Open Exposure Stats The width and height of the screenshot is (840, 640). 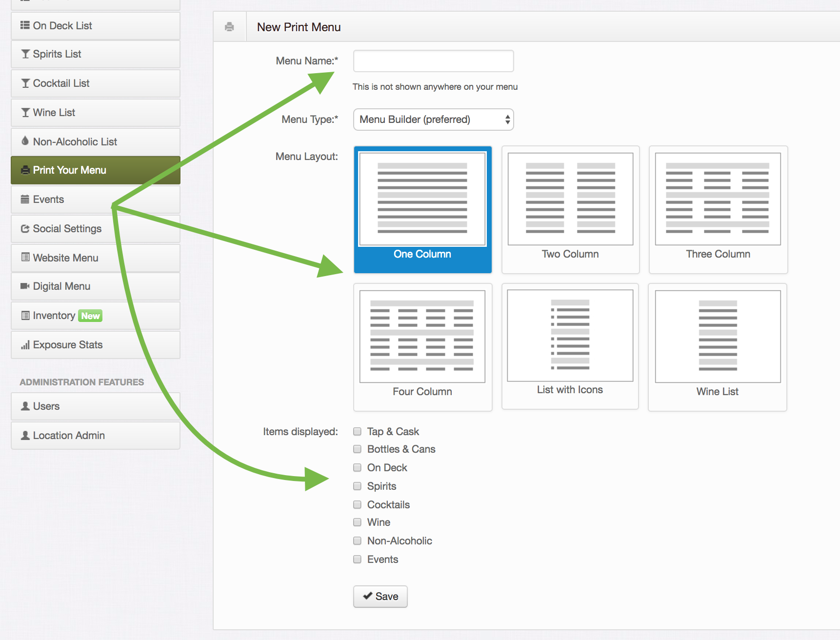[x=96, y=345]
